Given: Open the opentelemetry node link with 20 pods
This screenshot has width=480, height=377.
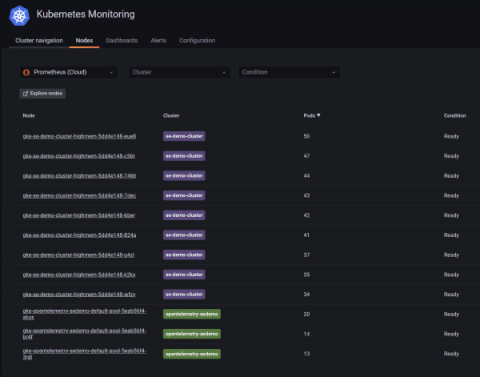Looking at the screenshot, I should [x=84, y=314].
